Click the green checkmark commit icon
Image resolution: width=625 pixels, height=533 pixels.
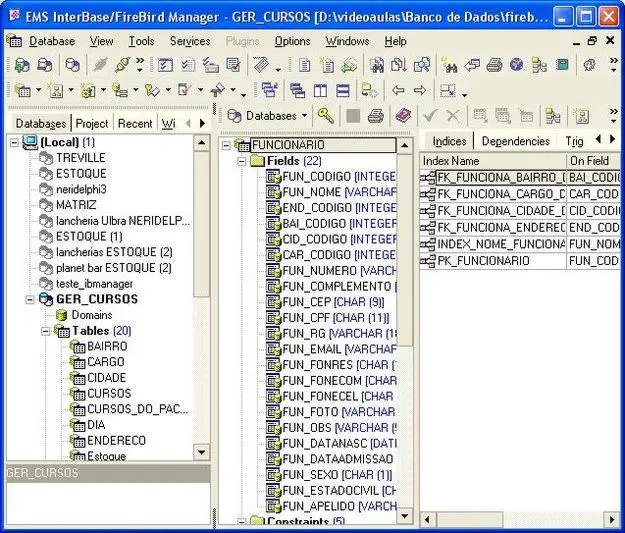[430, 116]
